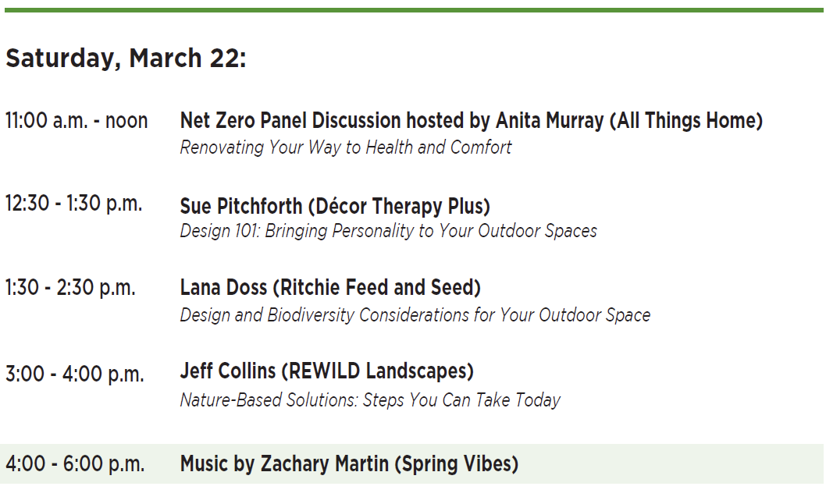The height and width of the screenshot is (504, 826).
Task: Click the 1:30 - 2:30 p.m. time
Action: coord(70,287)
